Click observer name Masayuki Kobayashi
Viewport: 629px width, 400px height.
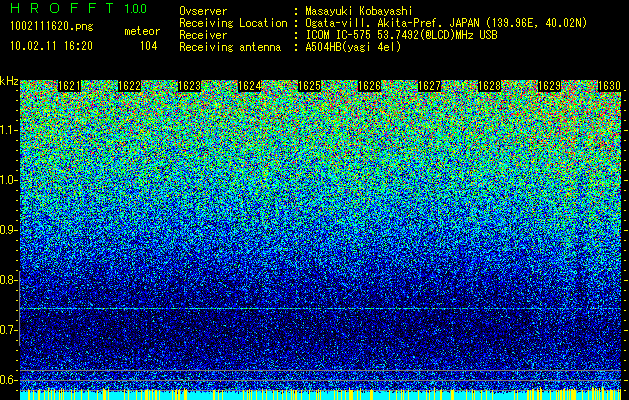(x=359, y=11)
